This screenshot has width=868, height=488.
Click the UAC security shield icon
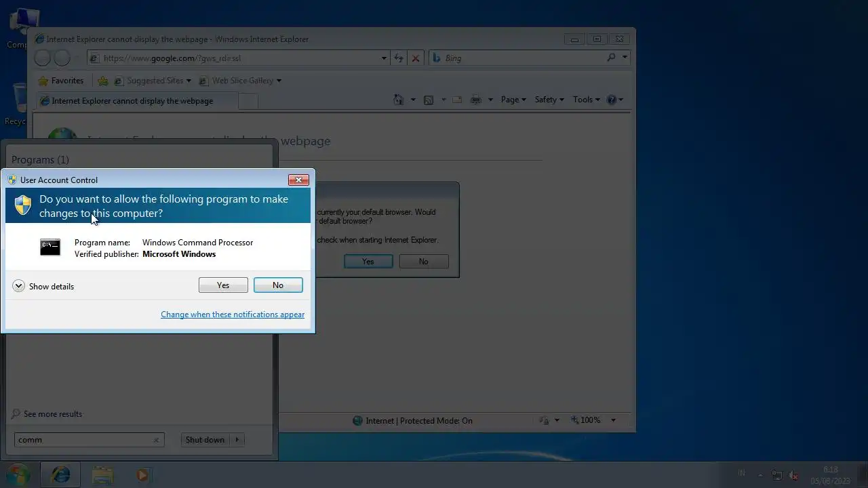coord(23,205)
